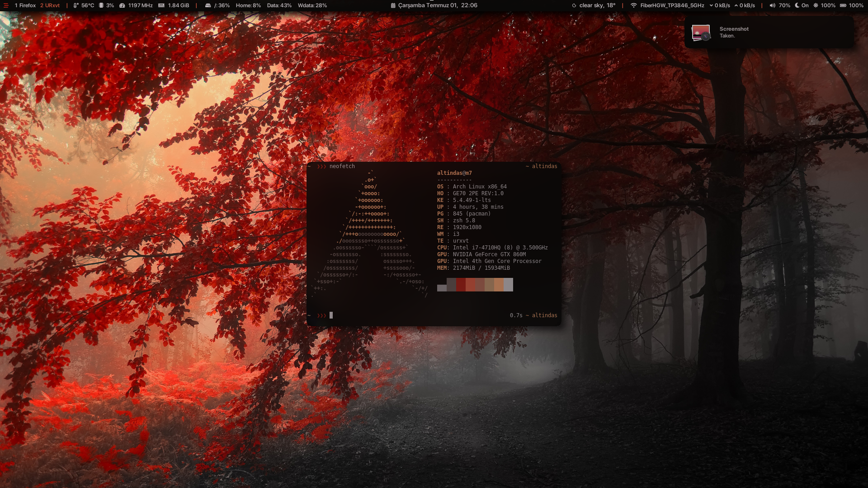868x488 pixels.
Task: Click the '1920x1080' resolution value
Action: click(x=467, y=227)
